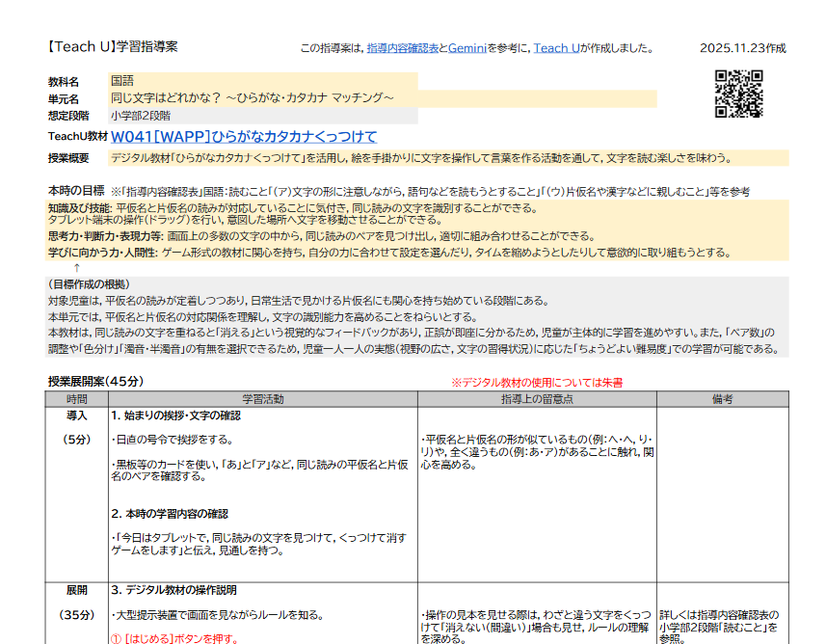Select the 導入 time cell
The height and width of the screenshot is (644, 826).
[76, 416]
